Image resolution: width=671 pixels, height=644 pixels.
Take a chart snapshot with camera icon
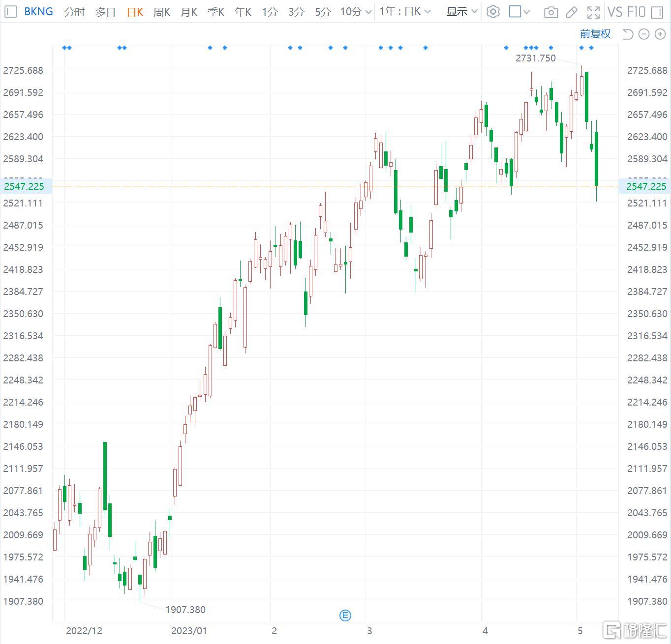[x=551, y=12]
